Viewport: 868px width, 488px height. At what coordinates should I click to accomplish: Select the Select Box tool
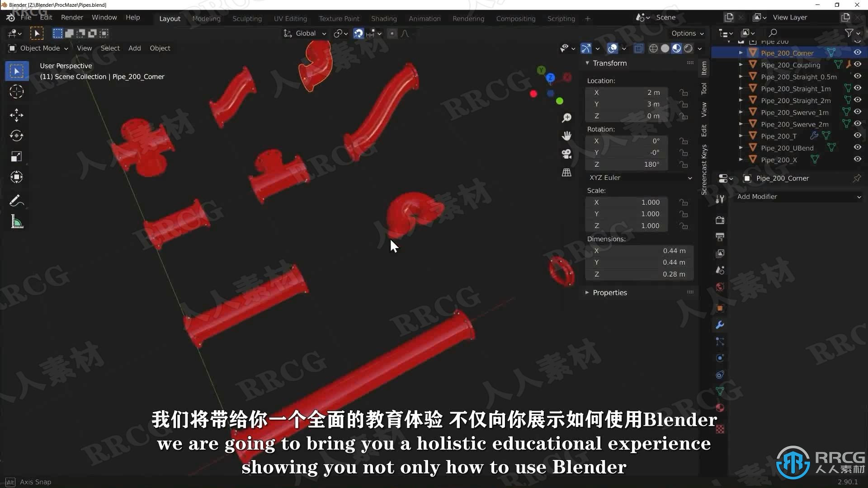point(17,71)
